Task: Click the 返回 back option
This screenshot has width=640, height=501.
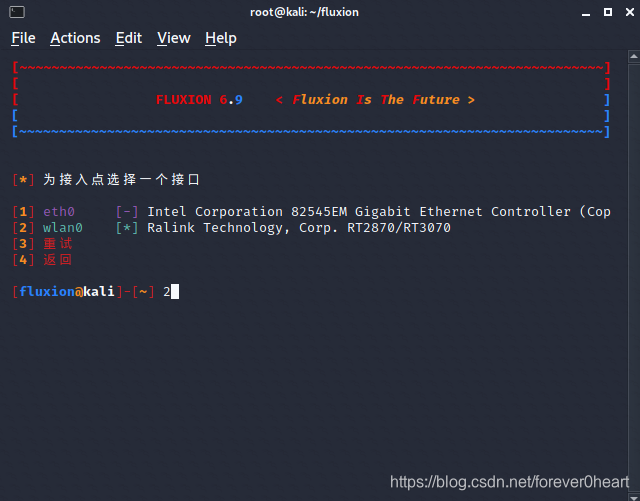Action: point(58,260)
